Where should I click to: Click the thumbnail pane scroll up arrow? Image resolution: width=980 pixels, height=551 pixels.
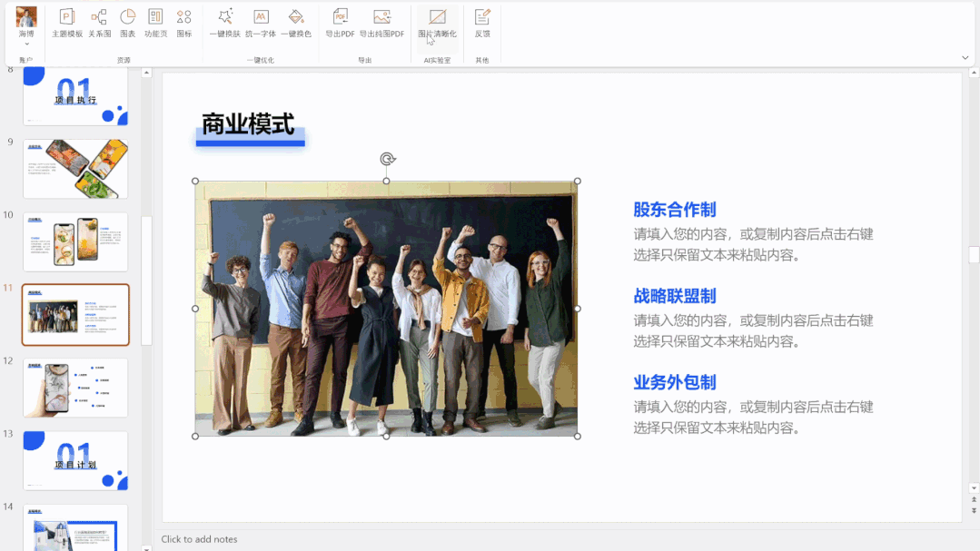(146, 74)
